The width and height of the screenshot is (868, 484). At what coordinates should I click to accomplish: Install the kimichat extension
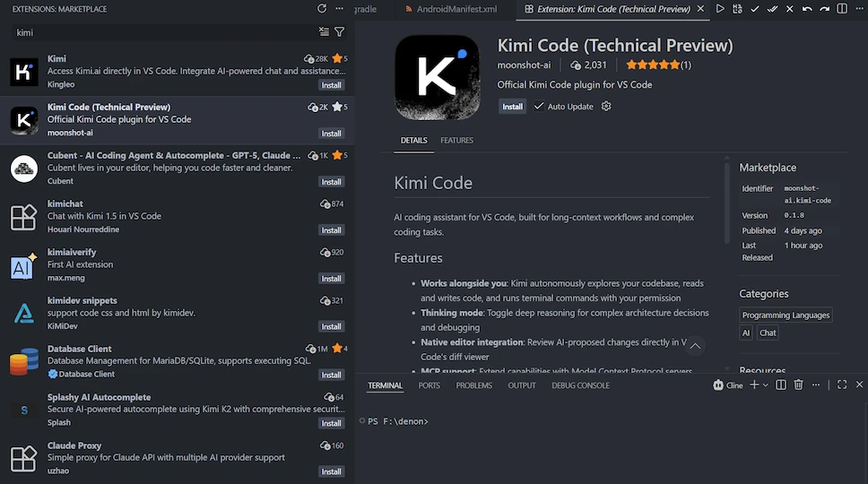pyautogui.click(x=331, y=230)
